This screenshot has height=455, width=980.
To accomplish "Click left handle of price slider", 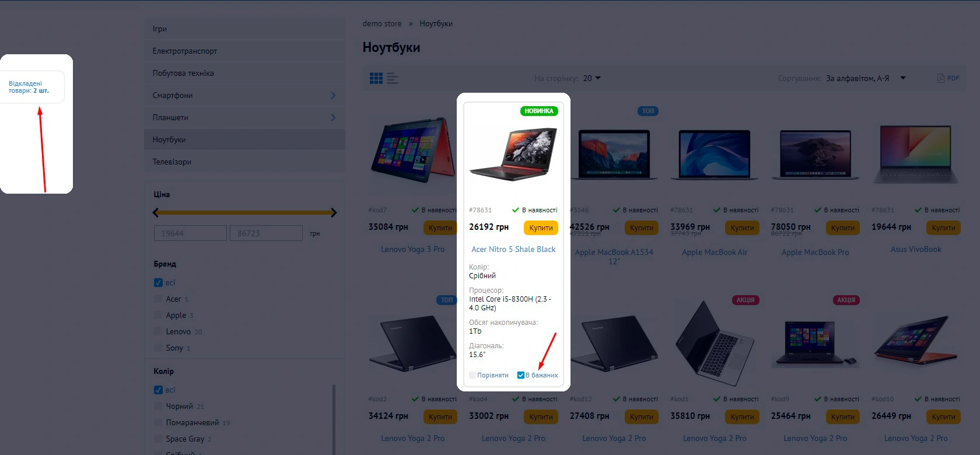I will (156, 212).
